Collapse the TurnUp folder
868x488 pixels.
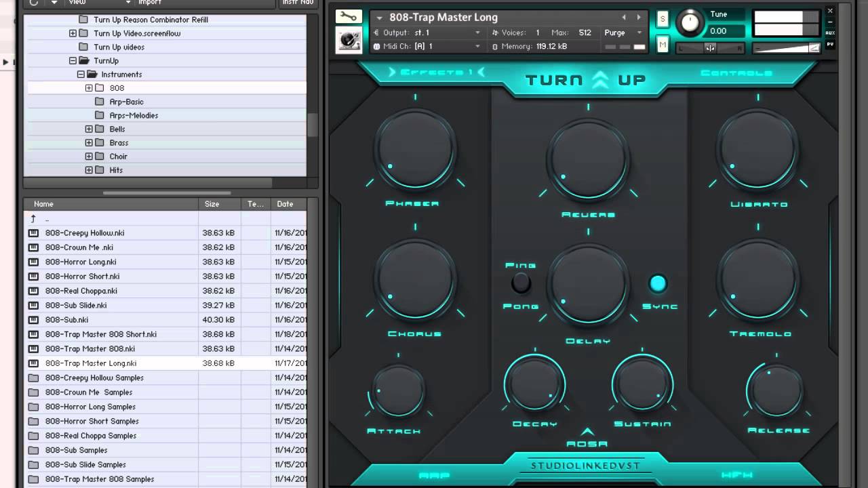coord(73,60)
